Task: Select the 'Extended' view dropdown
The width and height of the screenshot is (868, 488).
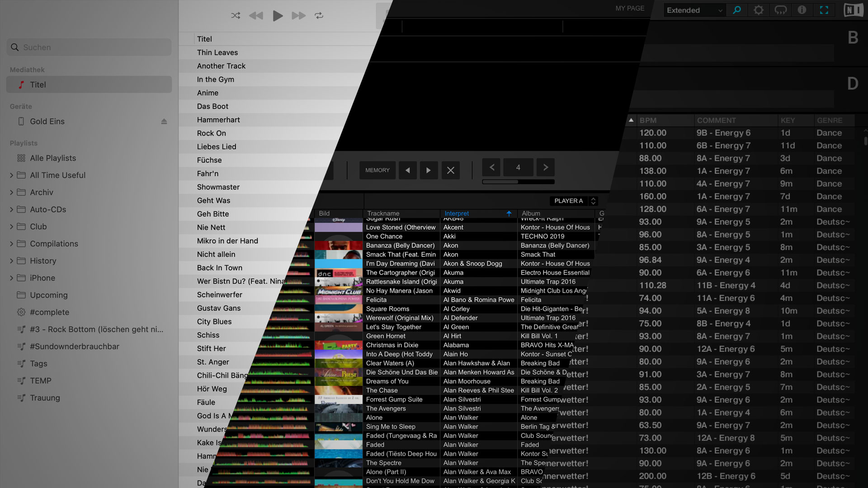Action: point(693,10)
